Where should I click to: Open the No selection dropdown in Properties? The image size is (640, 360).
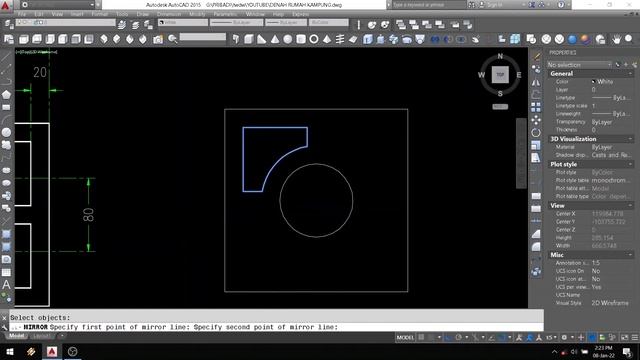(x=579, y=64)
